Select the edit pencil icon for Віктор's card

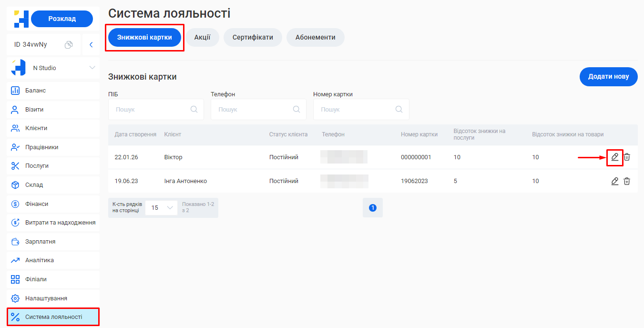[615, 157]
